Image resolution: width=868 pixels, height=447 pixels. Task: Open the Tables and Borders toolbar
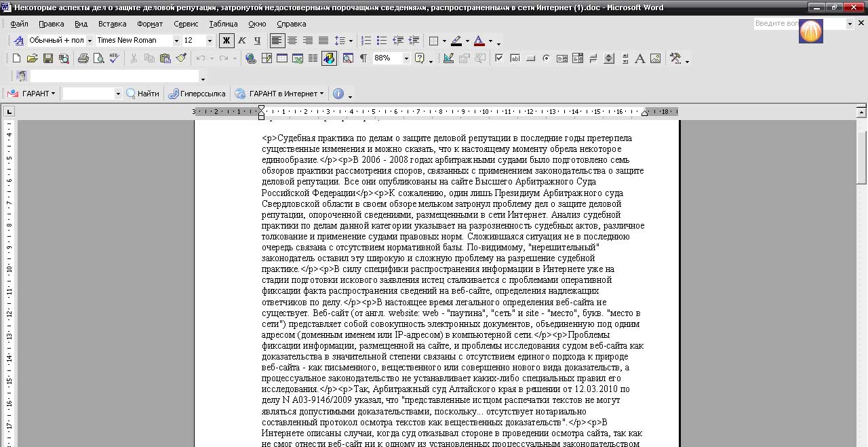click(267, 58)
